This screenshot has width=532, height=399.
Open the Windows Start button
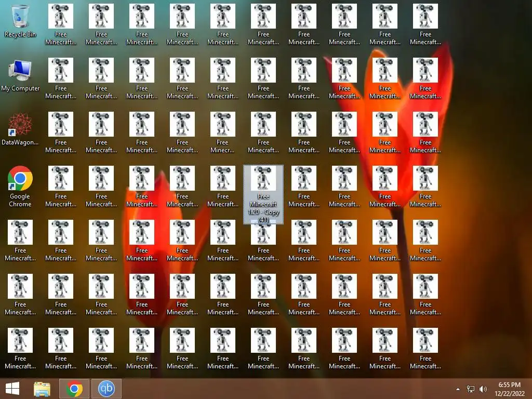(x=12, y=389)
